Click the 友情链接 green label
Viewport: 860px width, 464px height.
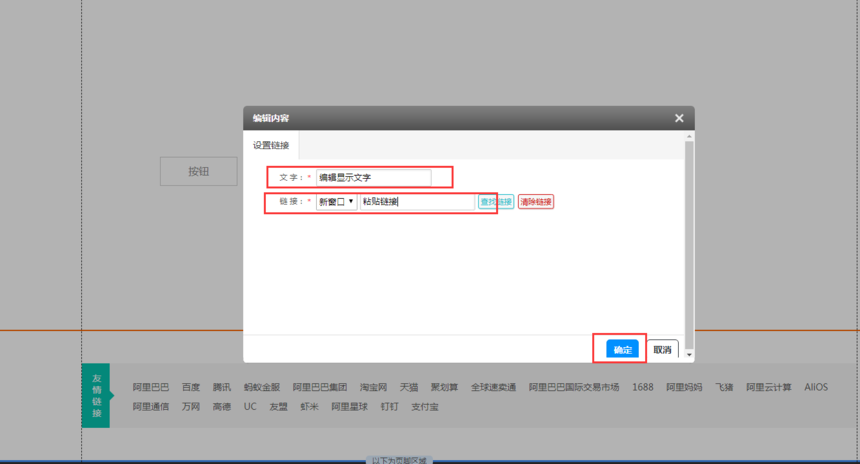pyautogui.click(x=97, y=395)
